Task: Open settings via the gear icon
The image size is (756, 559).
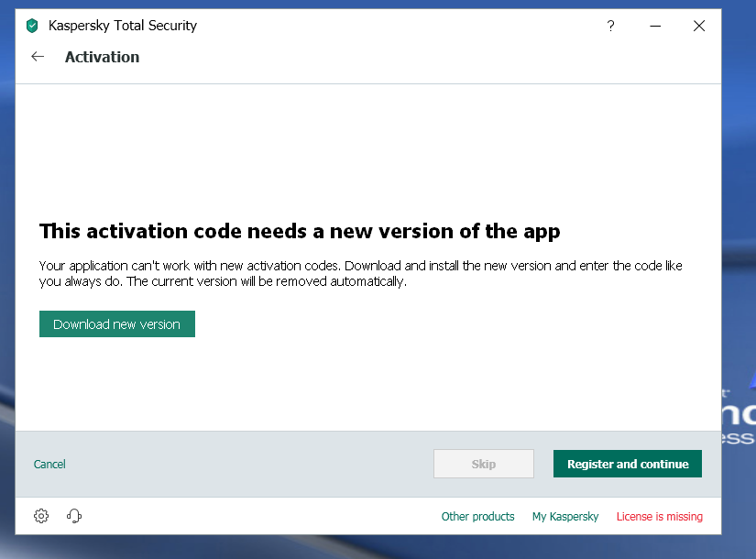Action: click(x=41, y=516)
